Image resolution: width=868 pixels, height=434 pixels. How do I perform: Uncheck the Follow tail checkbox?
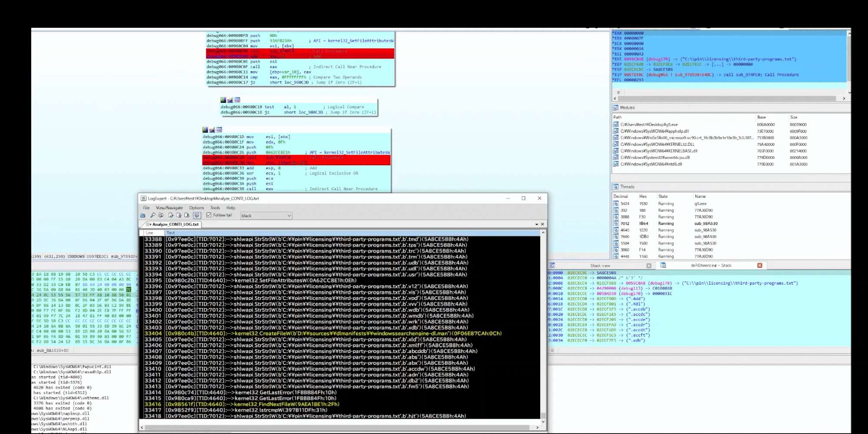tap(208, 215)
